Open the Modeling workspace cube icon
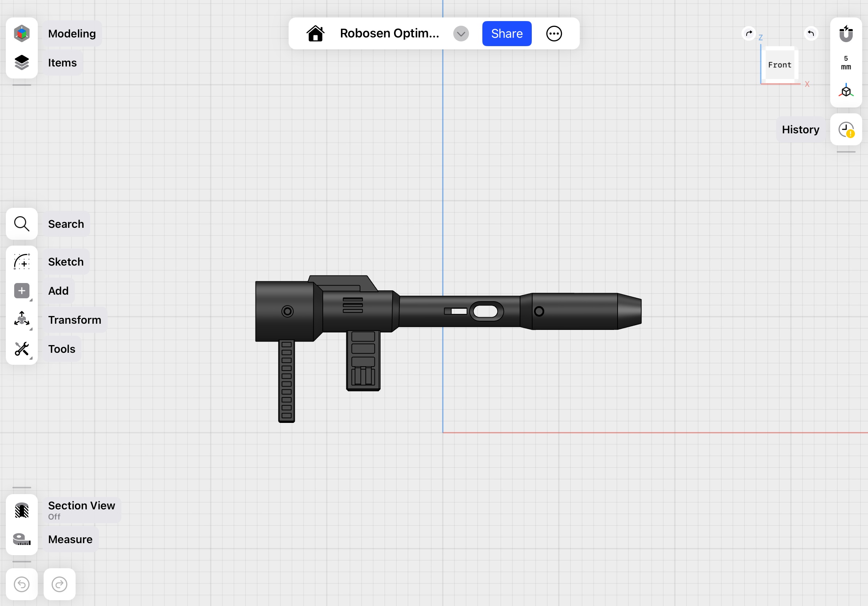The height and width of the screenshot is (606, 868). click(21, 34)
